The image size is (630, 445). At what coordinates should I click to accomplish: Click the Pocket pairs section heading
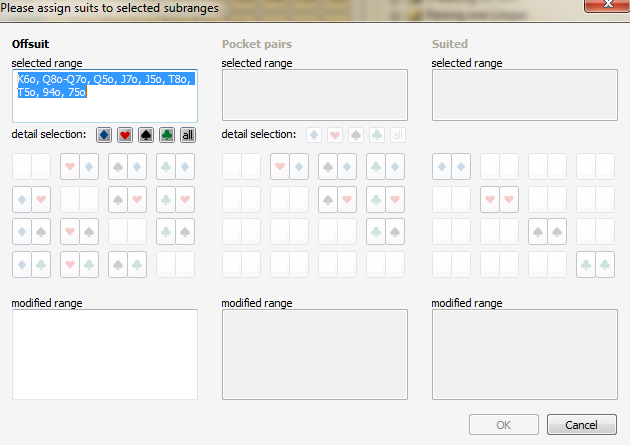click(x=257, y=44)
